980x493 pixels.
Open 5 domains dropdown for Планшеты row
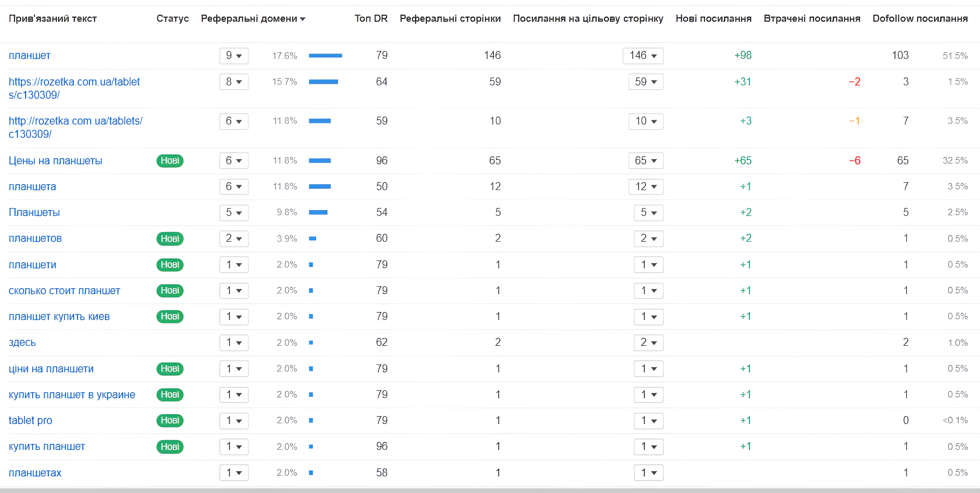(234, 212)
